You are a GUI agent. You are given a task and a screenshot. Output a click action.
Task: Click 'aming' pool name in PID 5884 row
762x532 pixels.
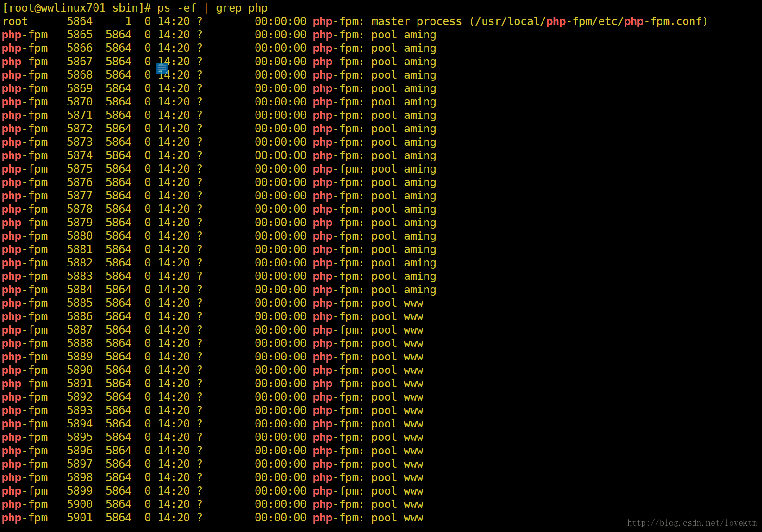(x=420, y=290)
